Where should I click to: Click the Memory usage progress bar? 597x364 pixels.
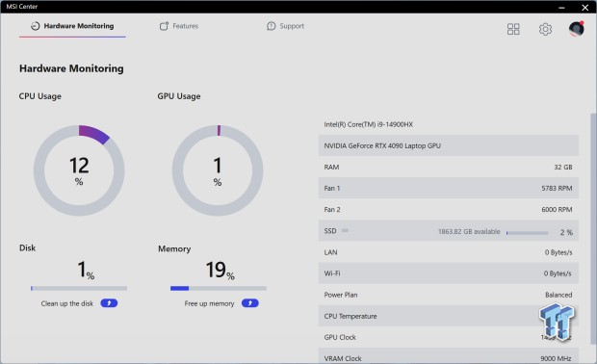tap(219, 288)
